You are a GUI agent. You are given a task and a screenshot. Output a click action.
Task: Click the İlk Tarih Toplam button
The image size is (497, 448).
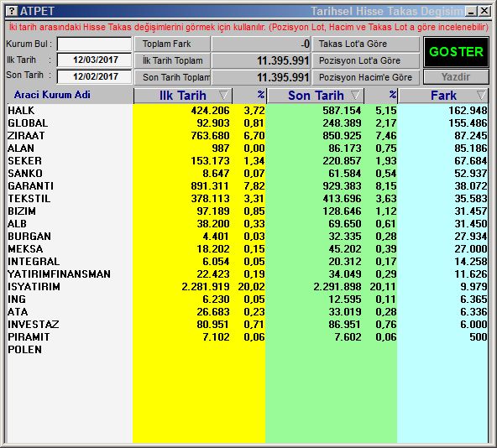[x=172, y=60]
